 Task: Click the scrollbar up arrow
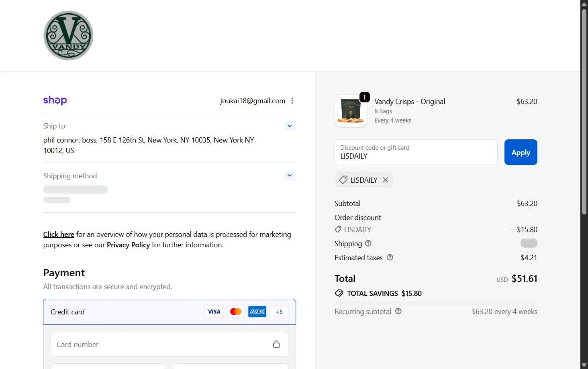coord(584,4)
